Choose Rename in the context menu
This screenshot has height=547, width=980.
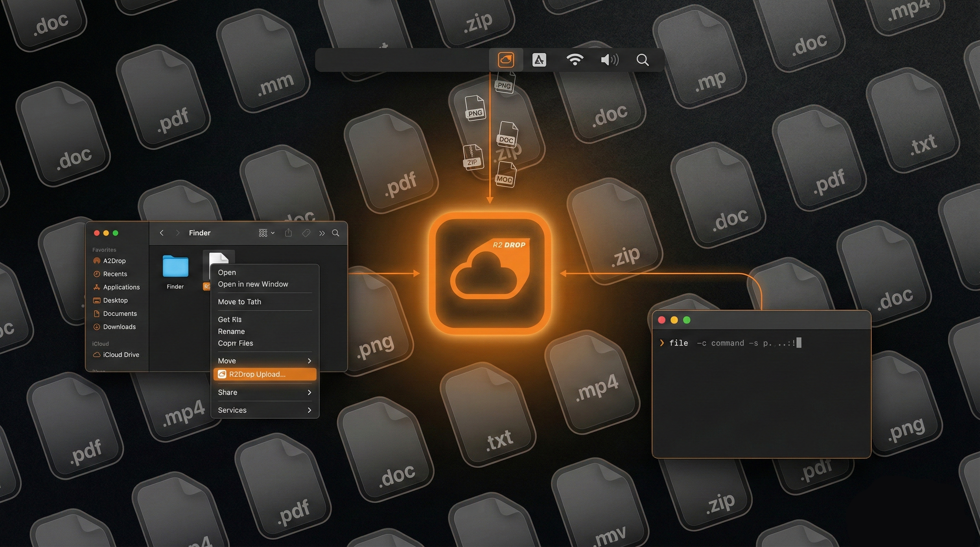tap(231, 331)
